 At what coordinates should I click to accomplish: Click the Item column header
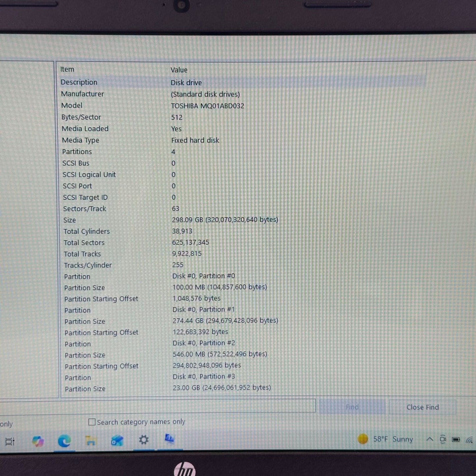[x=67, y=70]
